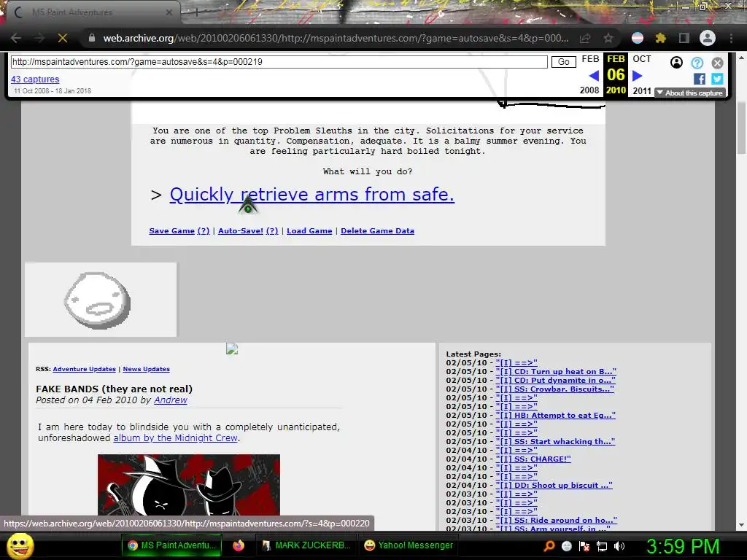Go back with the browser back arrow

click(16, 38)
